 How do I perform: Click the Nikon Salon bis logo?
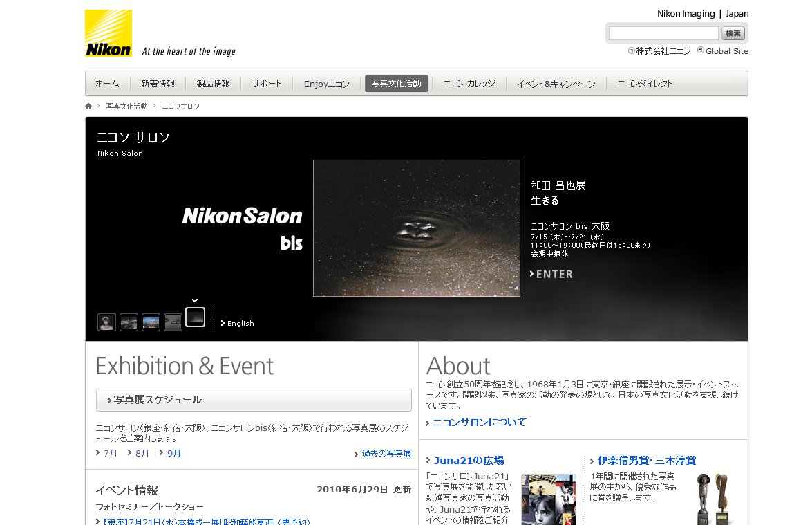243,228
